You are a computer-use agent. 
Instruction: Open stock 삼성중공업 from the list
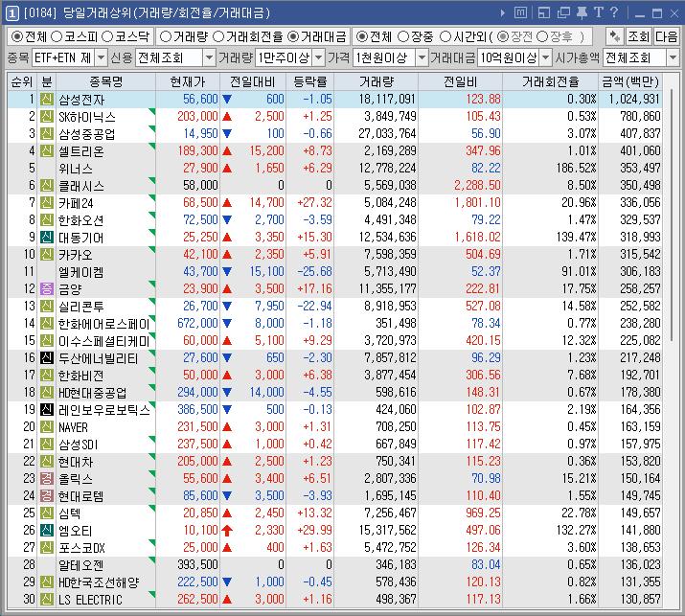click(87, 134)
